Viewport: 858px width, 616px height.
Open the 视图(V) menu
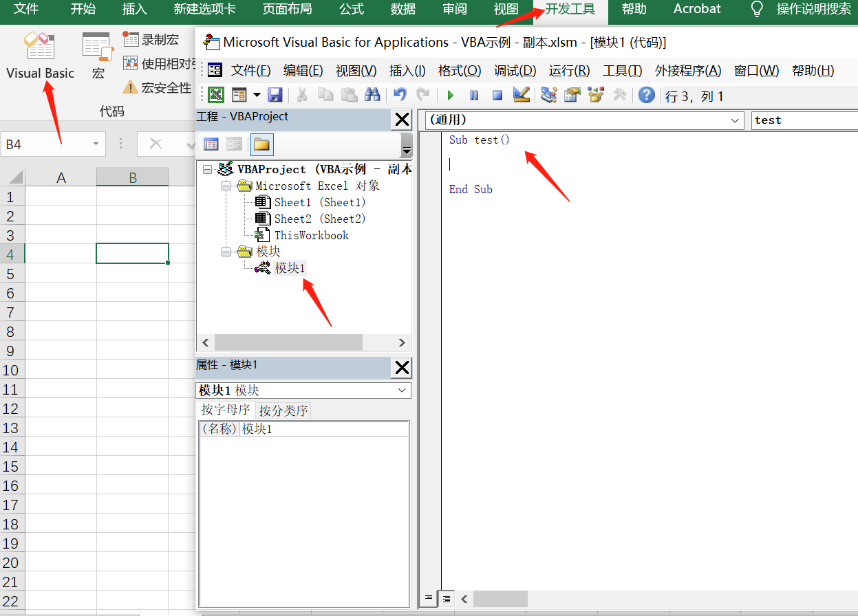(x=356, y=71)
